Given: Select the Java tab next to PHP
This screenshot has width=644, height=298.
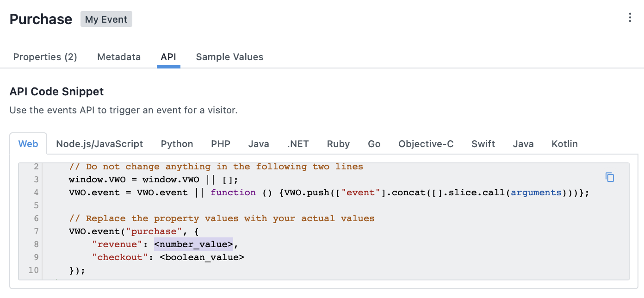Looking at the screenshot, I should (259, 144).
